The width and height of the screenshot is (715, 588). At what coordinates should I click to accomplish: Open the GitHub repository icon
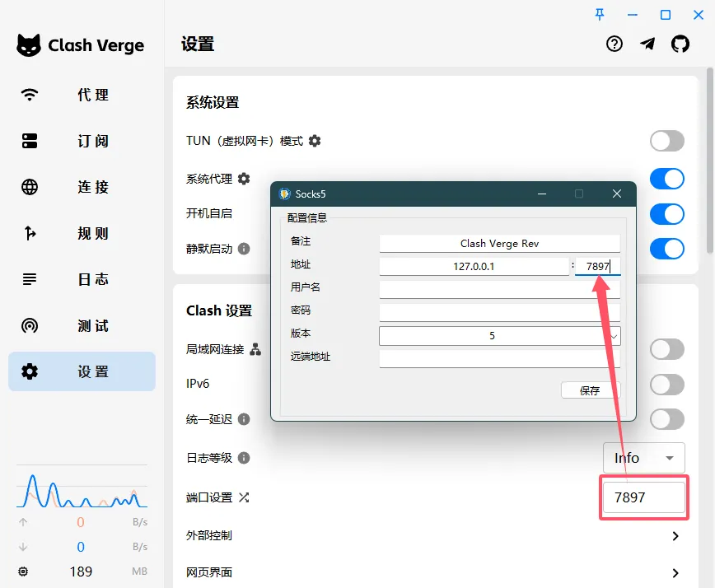pos(680,44)
